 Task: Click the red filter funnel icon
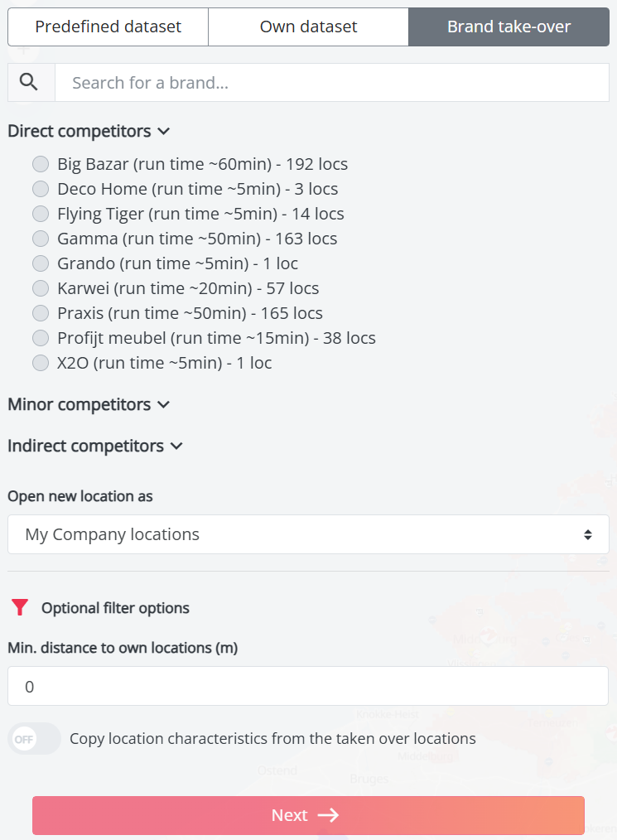[x=20, y=608]
